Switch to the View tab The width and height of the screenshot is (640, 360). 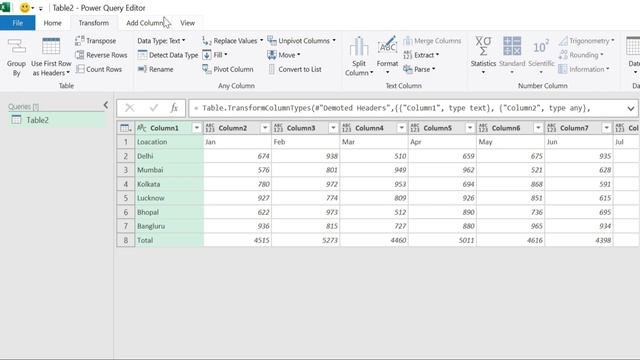(x=187, y=23)
